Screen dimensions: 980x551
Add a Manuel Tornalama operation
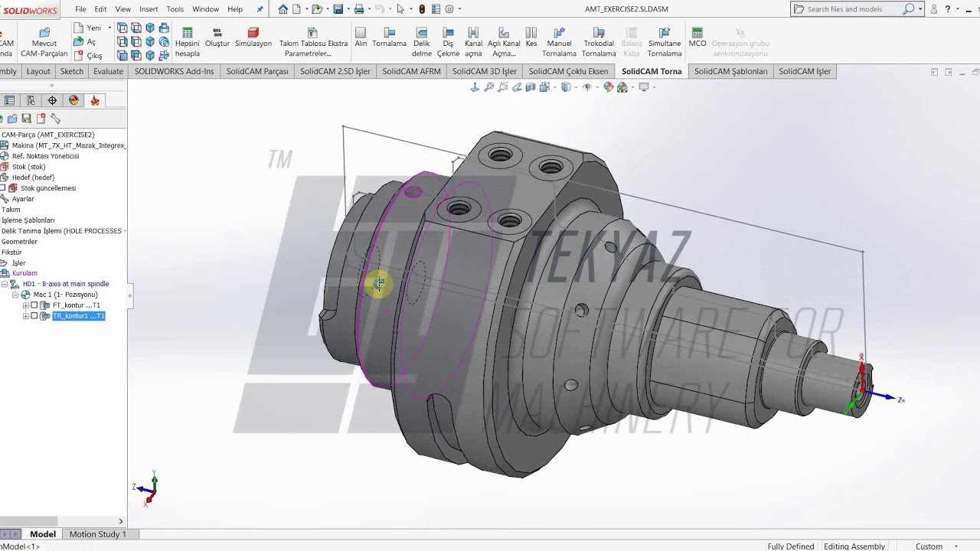(559, 43)
